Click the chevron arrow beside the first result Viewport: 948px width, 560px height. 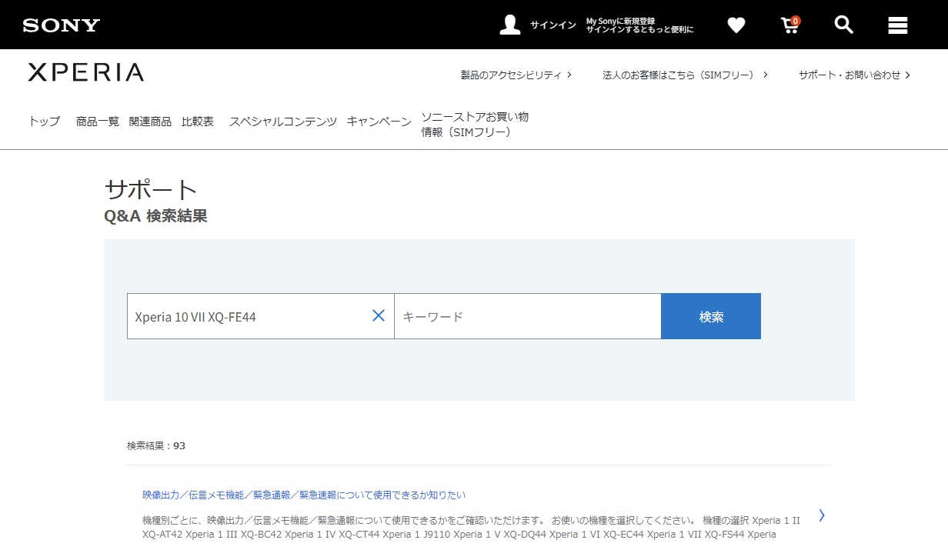pyautogui.click(x=822, y=515)
